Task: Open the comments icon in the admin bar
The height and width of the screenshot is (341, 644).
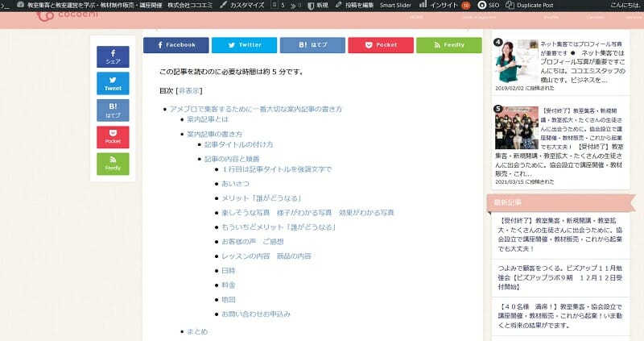Action: [295, 6]
